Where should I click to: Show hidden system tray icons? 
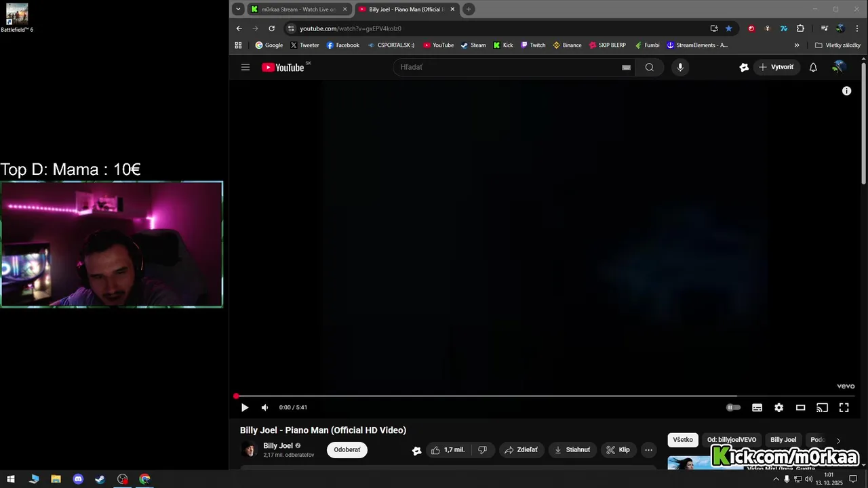point(776,479)
